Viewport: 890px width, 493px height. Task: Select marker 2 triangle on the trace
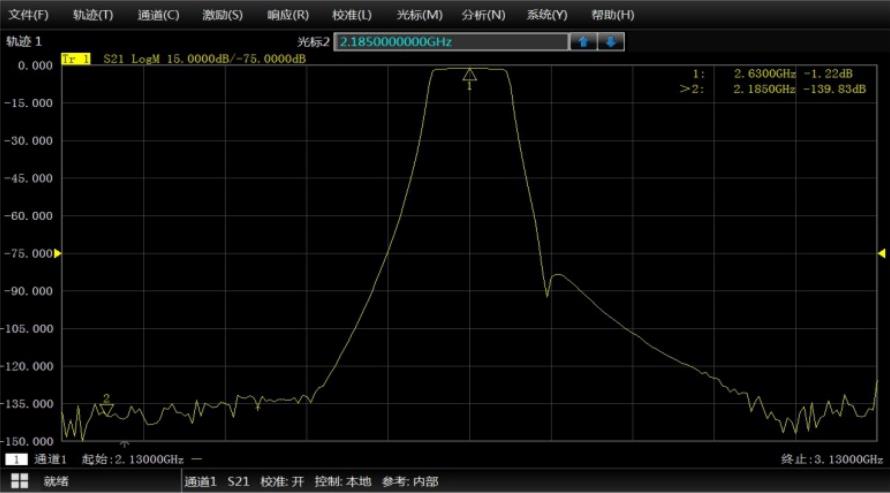(106, 408)
